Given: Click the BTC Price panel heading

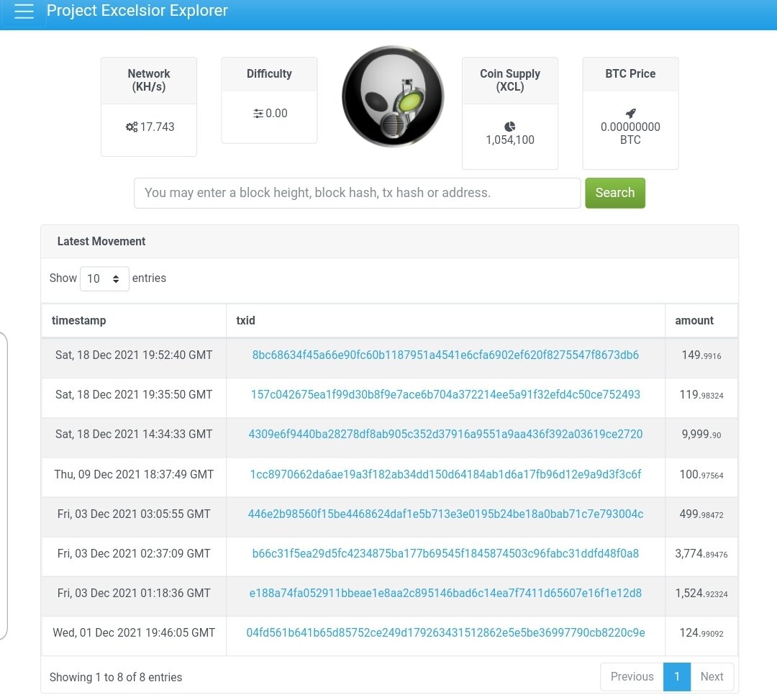Looking at the screenshot, I should coord(630,74).
